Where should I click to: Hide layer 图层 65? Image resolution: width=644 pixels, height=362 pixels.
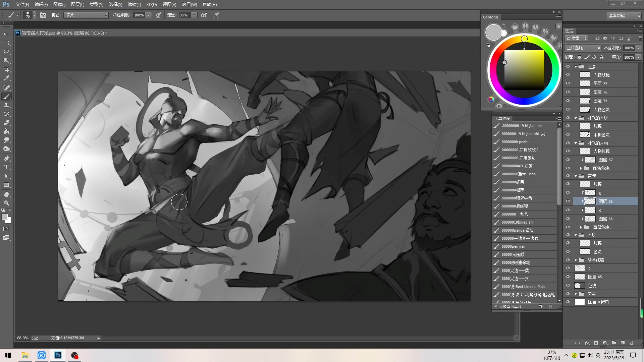pos(568,277)
